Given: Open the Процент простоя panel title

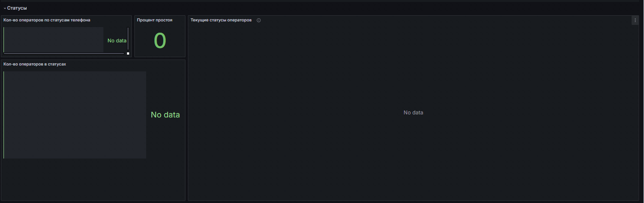Looking at the screenshot, I should click(x=154, y=20).
